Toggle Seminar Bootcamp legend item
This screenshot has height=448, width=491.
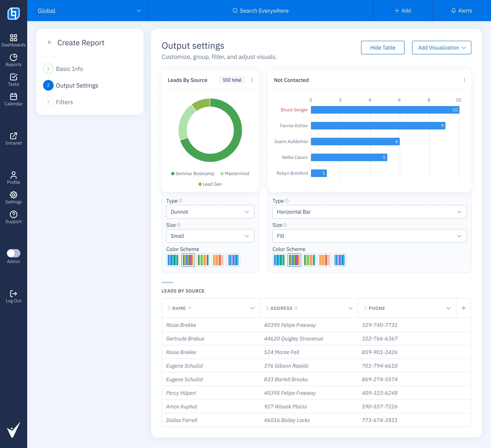(192, 173)
